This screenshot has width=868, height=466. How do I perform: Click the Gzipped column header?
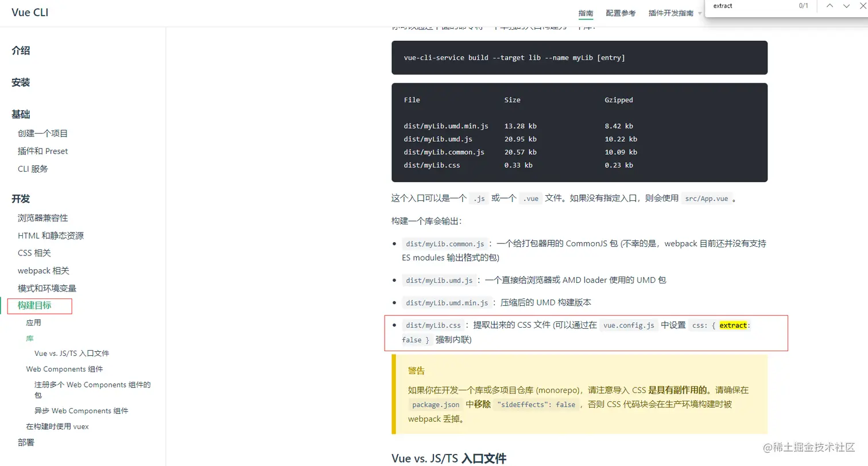619,100
